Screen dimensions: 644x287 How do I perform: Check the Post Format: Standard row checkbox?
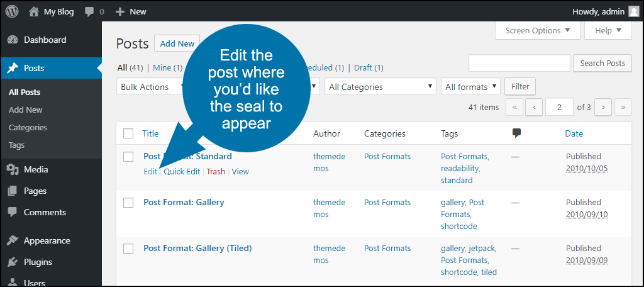[x=128, y=157]
